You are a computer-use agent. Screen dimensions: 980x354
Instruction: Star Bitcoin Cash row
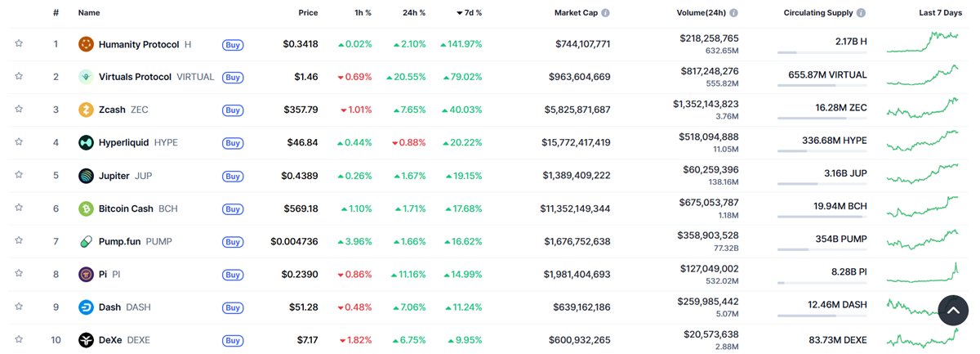pos(19,208)
